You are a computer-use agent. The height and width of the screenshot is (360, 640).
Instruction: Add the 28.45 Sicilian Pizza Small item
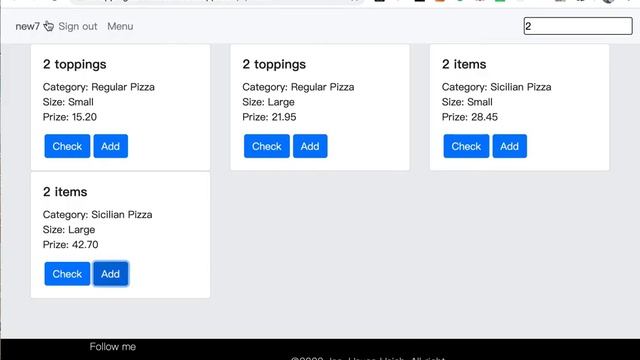click(510, 146)
